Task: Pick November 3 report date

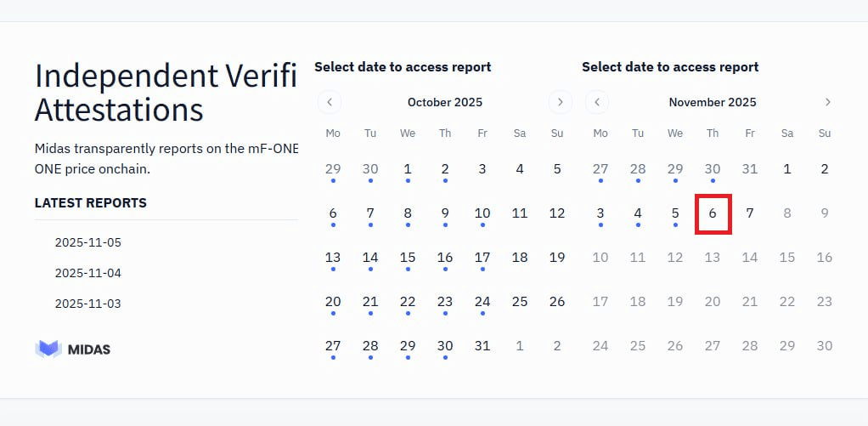Action: 600,213
